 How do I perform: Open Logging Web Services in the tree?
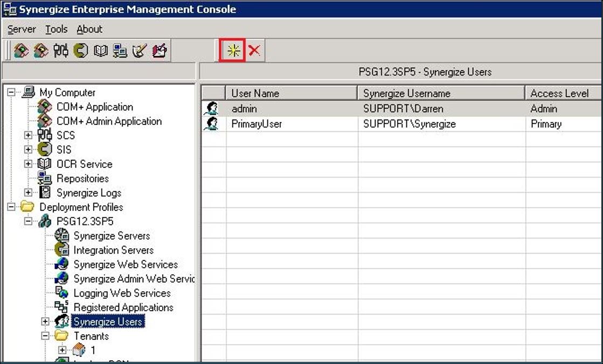coord(122,293)
